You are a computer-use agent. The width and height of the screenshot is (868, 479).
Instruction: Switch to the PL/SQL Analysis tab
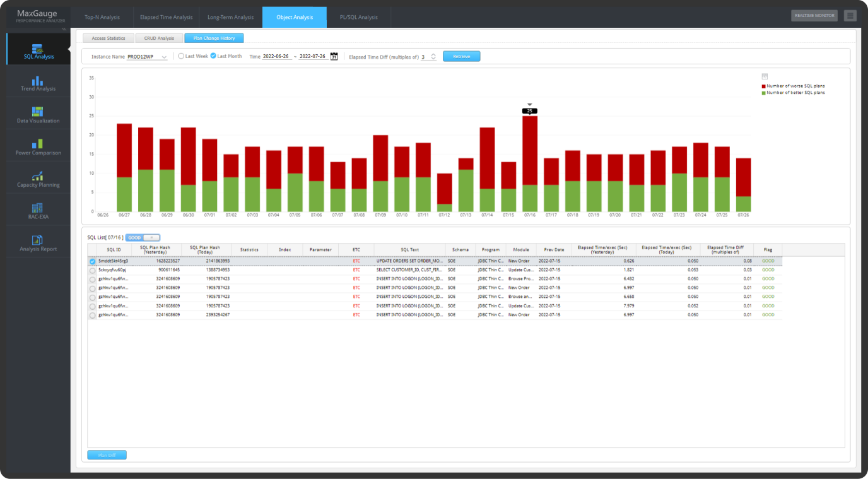[x=358, y=17]
